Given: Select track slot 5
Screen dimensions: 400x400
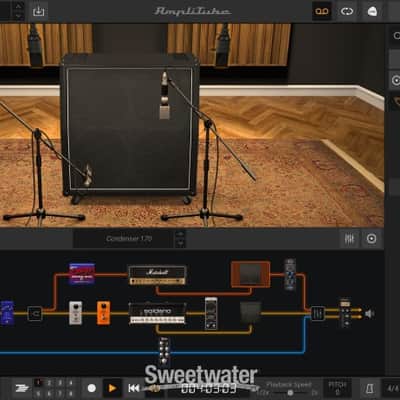Looking at the screenshot, I should coord(38,394).
